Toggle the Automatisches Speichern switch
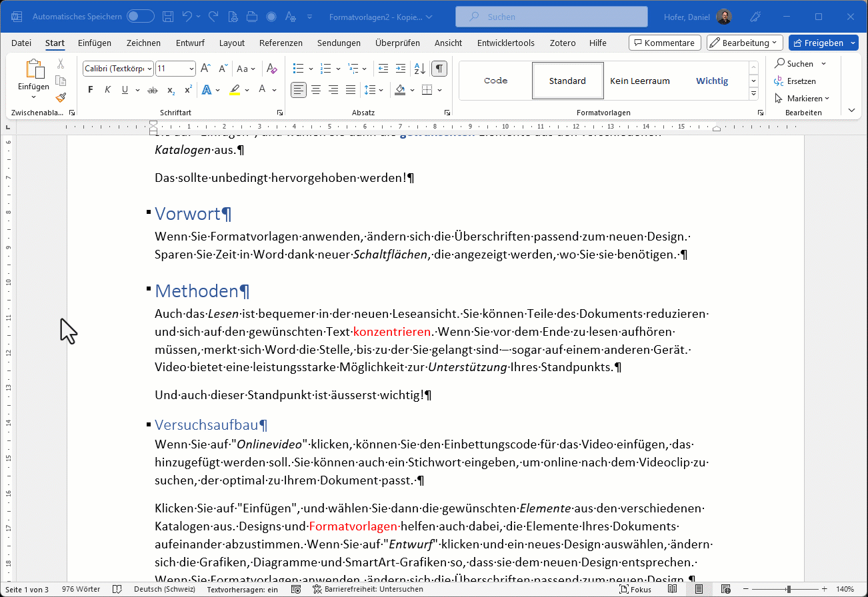The width and height of the screenshot is (868, 597). point(140,17)
